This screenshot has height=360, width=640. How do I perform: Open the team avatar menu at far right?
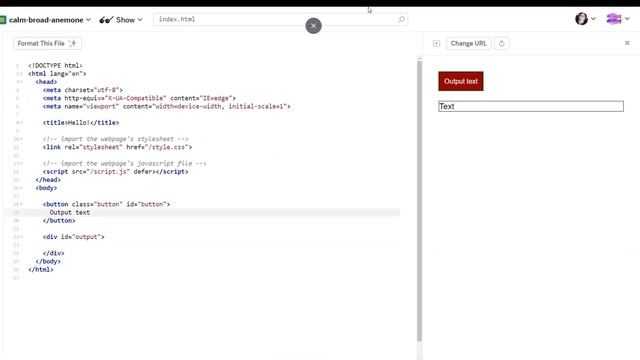point(618,18)
